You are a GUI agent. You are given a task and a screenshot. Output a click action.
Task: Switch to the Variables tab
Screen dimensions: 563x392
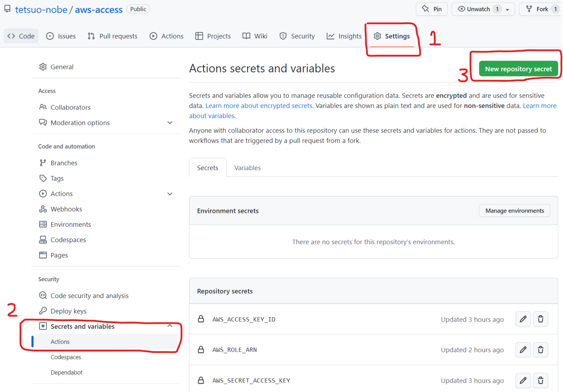(x=248, y=168)
